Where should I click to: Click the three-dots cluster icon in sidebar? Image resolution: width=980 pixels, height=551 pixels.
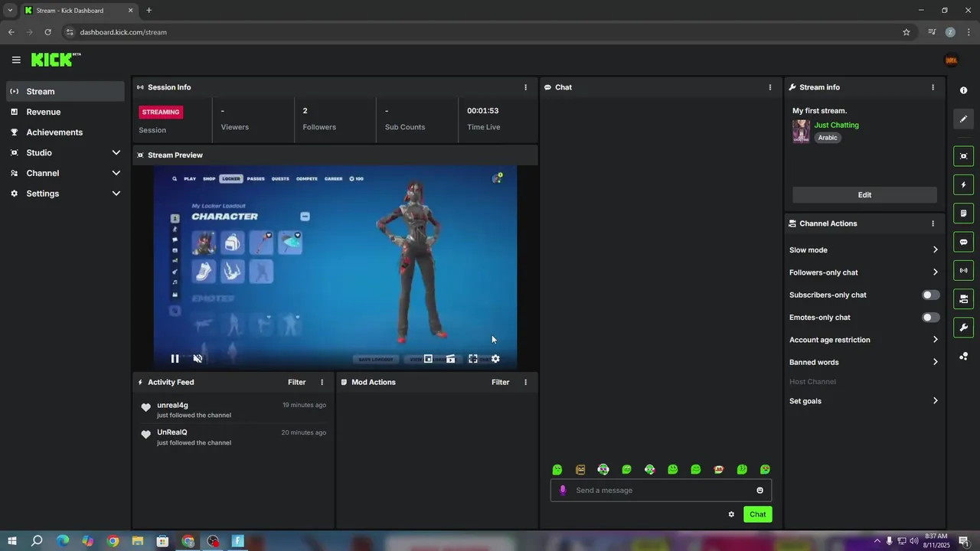click(x=963, y=357)
